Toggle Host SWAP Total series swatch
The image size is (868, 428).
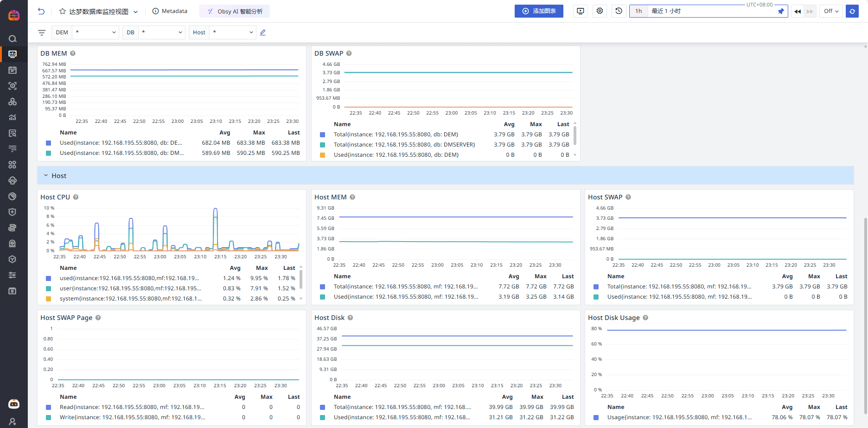[x=596, y=287]
